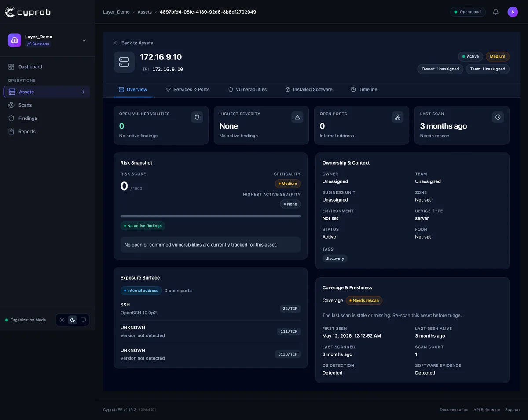
Task: Click the back arrow next to Back to Assets
Action: tap(116, 43)
